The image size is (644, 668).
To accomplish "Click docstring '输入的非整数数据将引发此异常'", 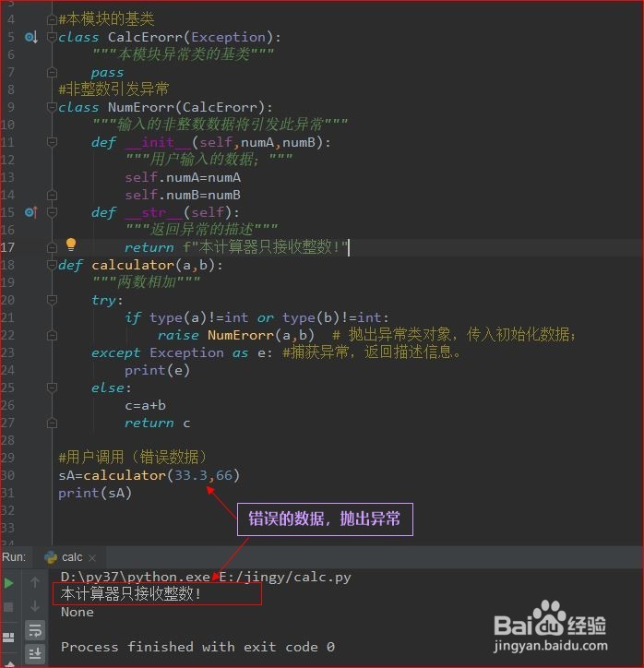I will click(x=221, y=125).
